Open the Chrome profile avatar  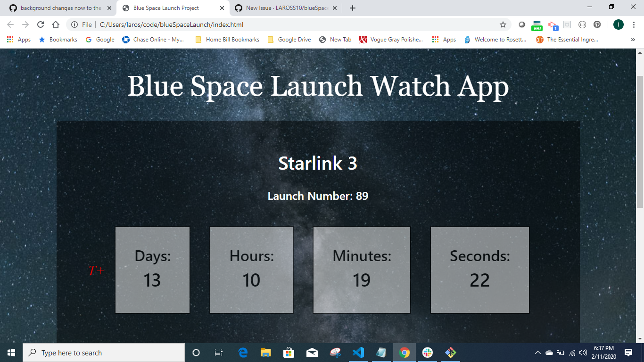pos(619,25)
